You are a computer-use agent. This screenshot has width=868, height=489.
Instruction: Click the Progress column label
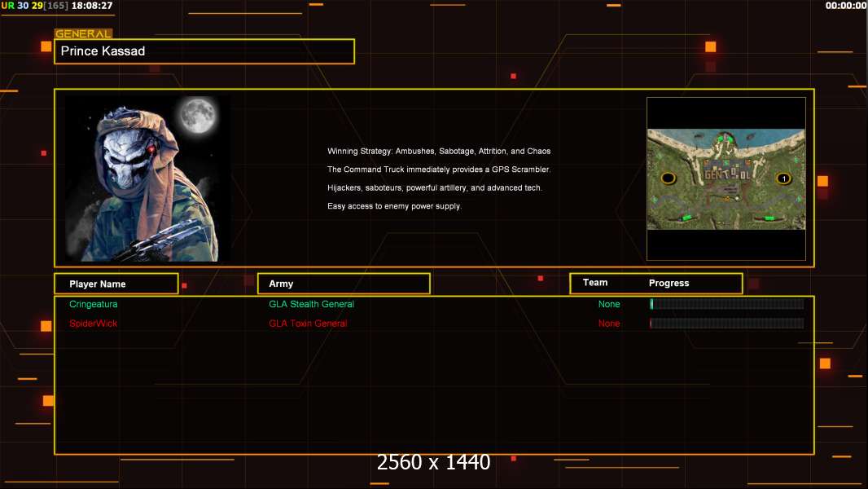click(x=669, y=283)
